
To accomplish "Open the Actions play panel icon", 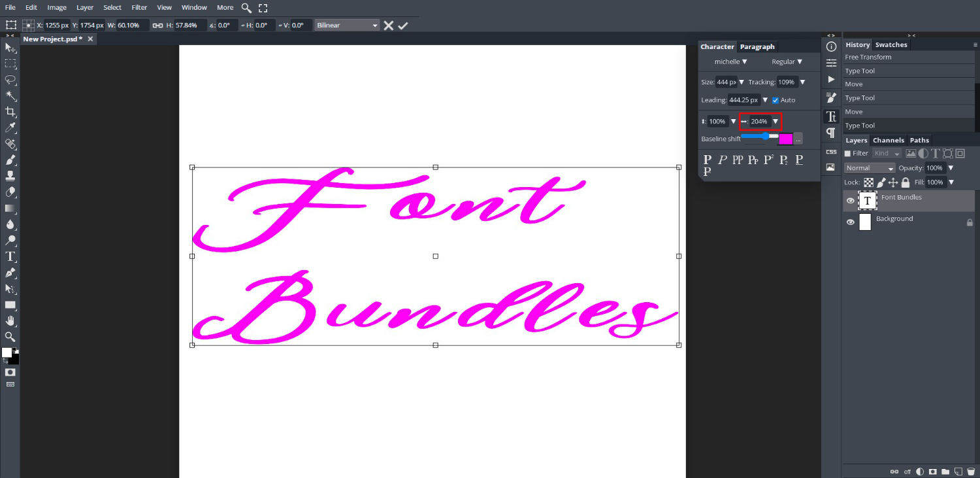I will 831,79.
